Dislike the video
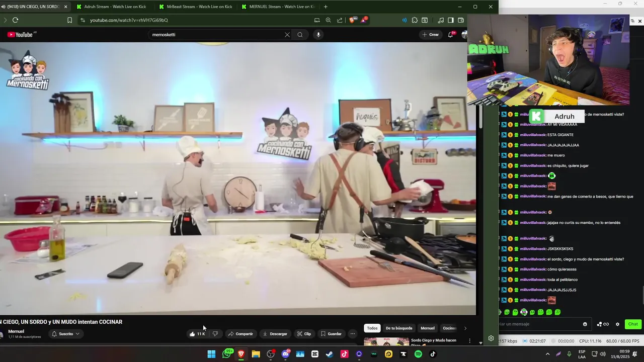Screen dimensions: 644x362 [x=215, y=334]
